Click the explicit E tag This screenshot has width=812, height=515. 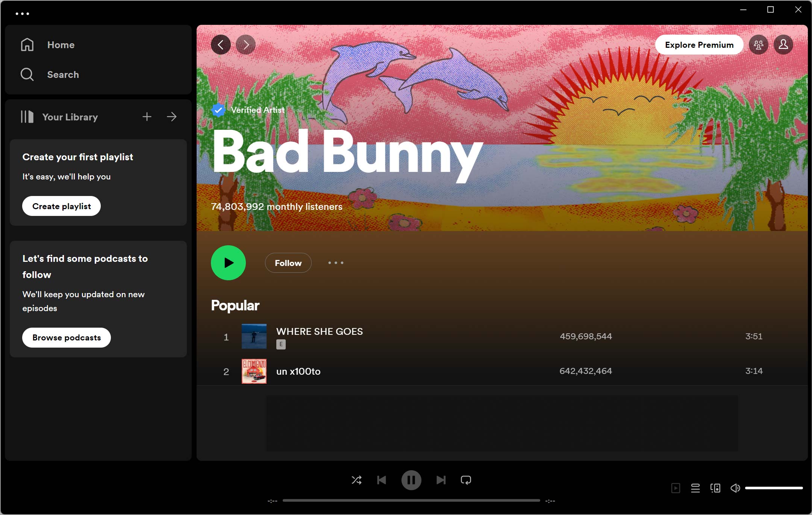[281, 344]
